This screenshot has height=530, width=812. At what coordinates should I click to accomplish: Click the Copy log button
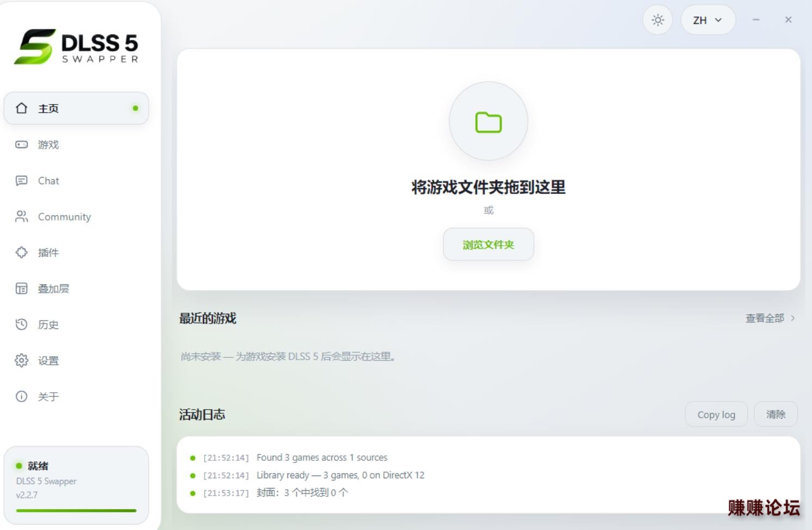716,415
